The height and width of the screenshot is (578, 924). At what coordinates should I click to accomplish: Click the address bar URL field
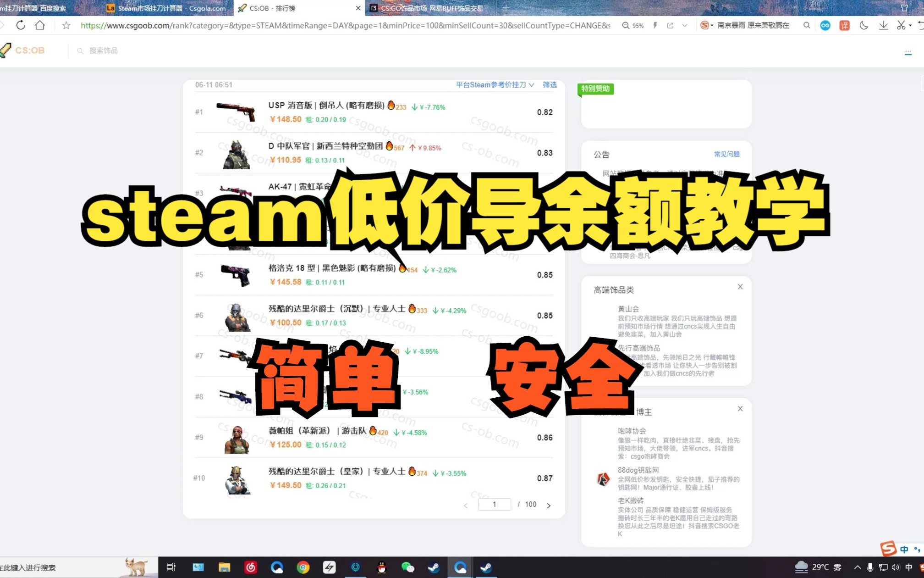[x=345, y=25]
